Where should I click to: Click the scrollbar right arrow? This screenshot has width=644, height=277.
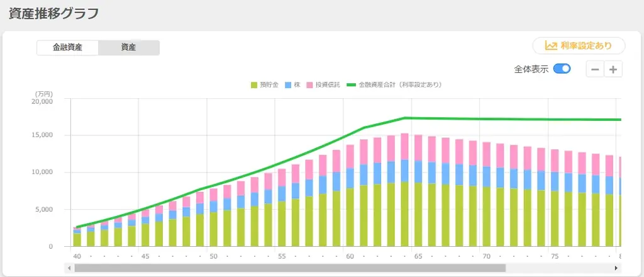616,268
